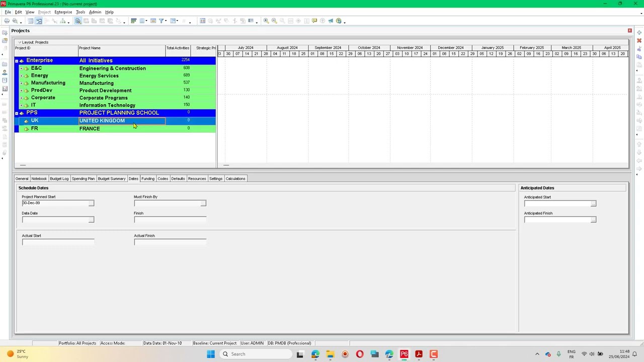This screenshot has height=362, width=644.
Task: Expand the E&C node
Action: pyautogui.click(x=21, y=68)
